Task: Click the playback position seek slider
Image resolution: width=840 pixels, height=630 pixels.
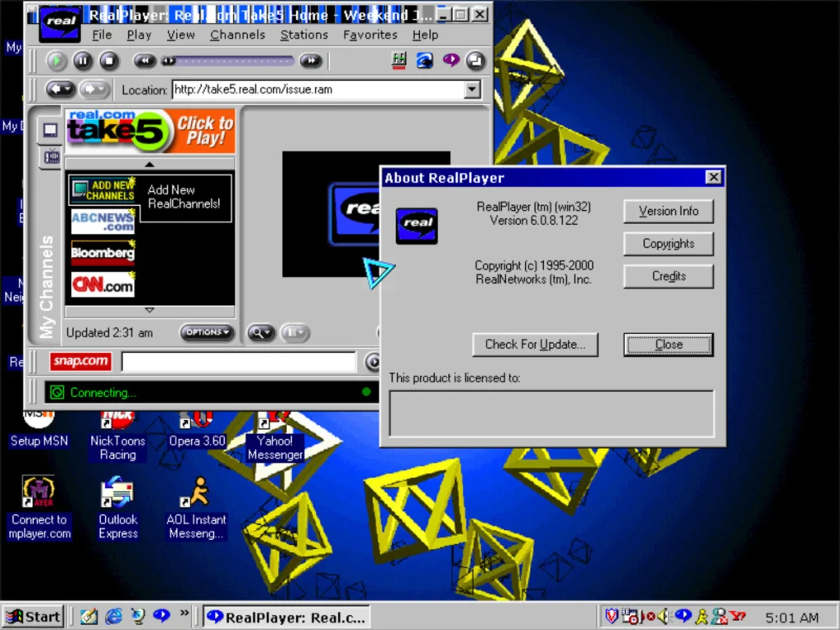Action: click(228, 61)
